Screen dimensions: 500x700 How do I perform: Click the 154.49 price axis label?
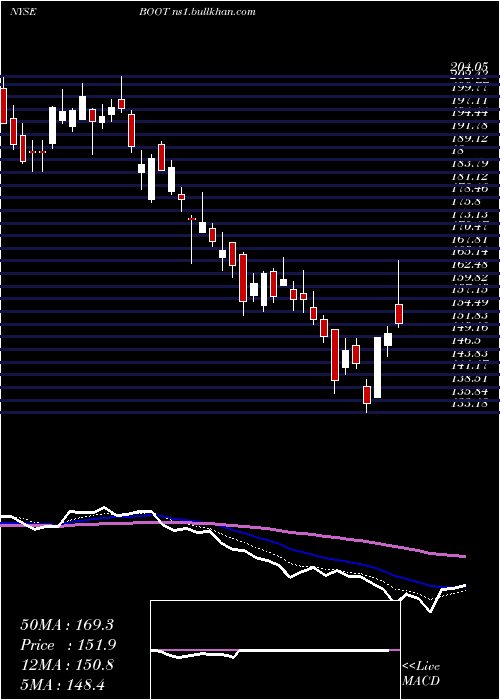click(x=469, y=302)
